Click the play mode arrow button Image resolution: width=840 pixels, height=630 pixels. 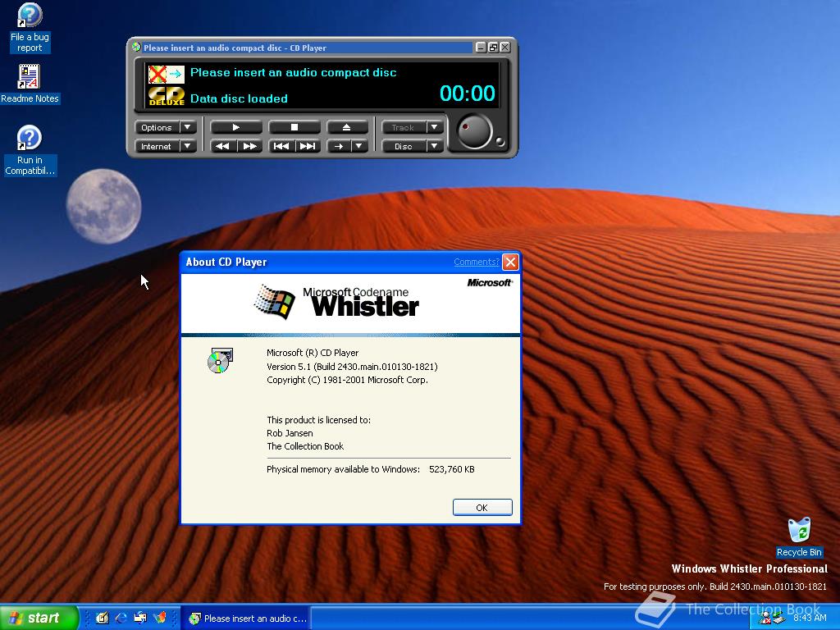[339, 146]
